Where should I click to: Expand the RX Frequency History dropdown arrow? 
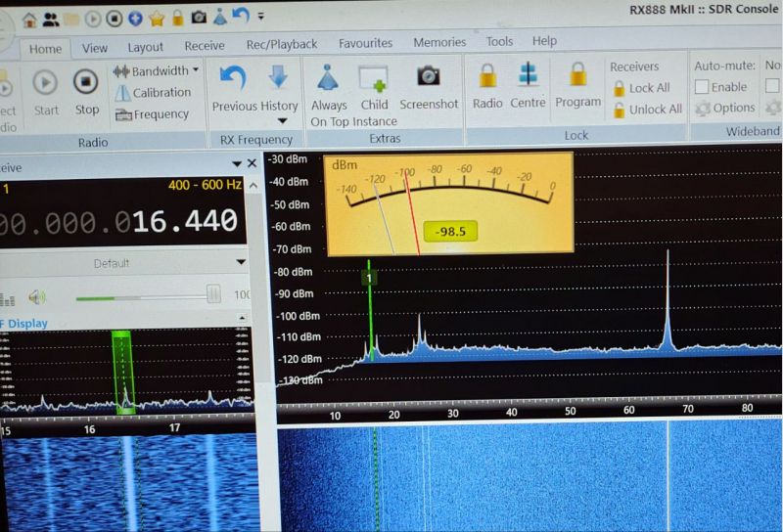tap(282, 121)
